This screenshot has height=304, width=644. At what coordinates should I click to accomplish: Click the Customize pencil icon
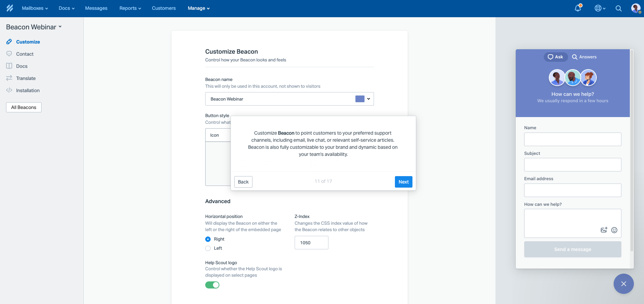coord(9,42)
